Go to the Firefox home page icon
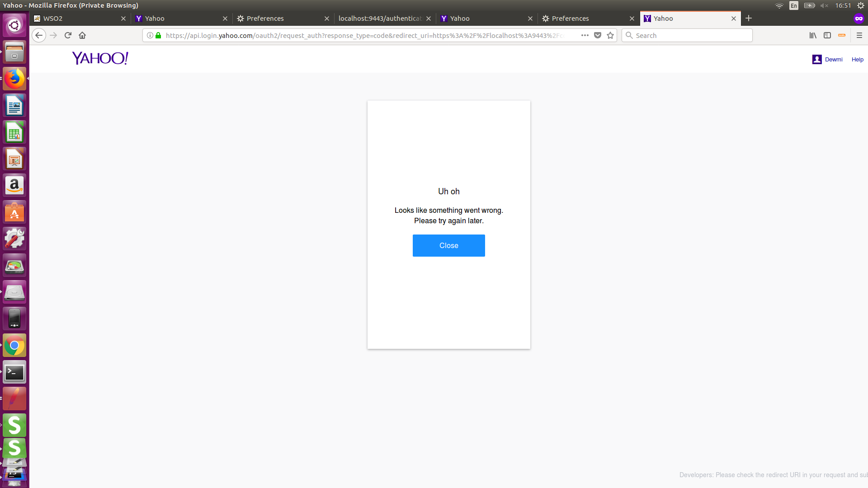Viewport: 868px width, 488px height. [82, 35]
